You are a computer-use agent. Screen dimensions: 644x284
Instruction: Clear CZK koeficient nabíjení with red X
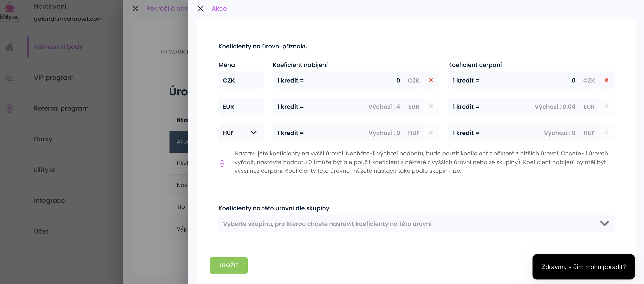click(431, 80)
